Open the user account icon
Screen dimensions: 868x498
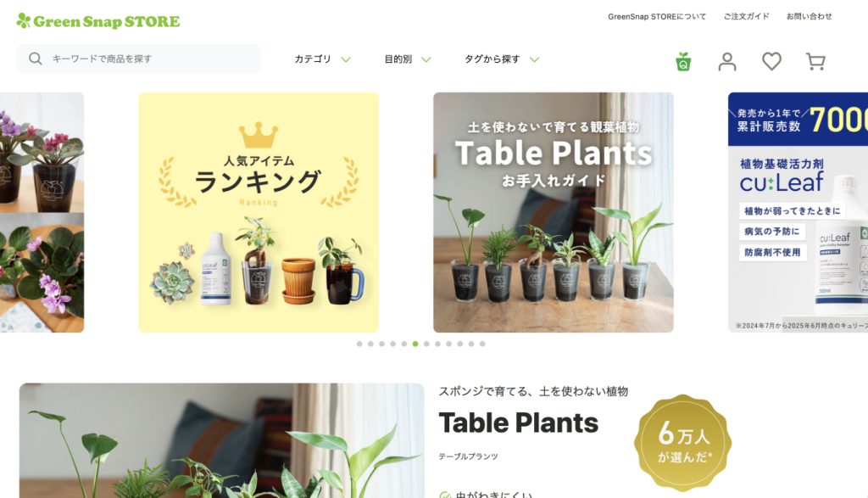point(726,61)
